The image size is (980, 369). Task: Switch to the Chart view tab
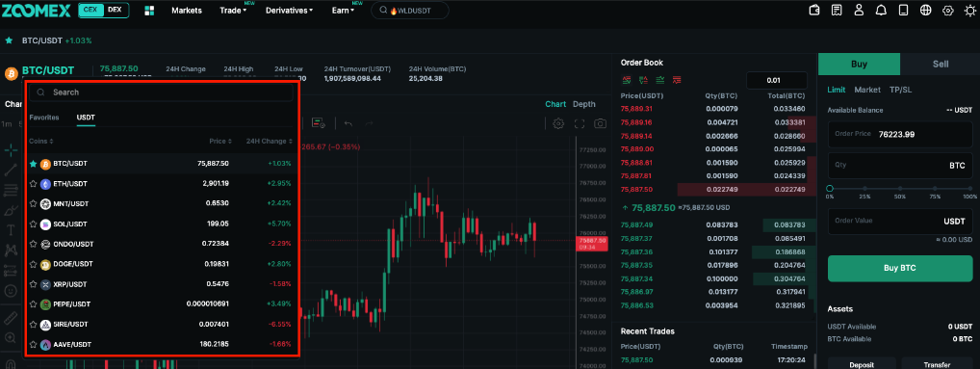(555, 104)
